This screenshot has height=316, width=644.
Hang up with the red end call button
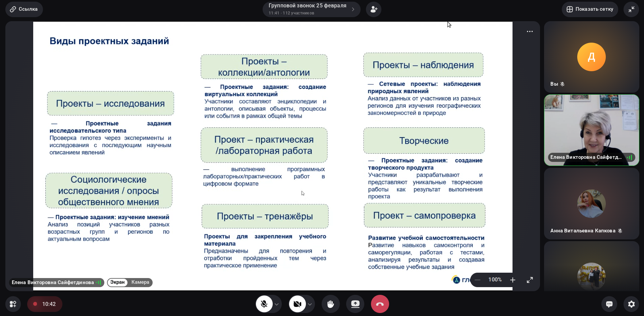click(380, 304)
